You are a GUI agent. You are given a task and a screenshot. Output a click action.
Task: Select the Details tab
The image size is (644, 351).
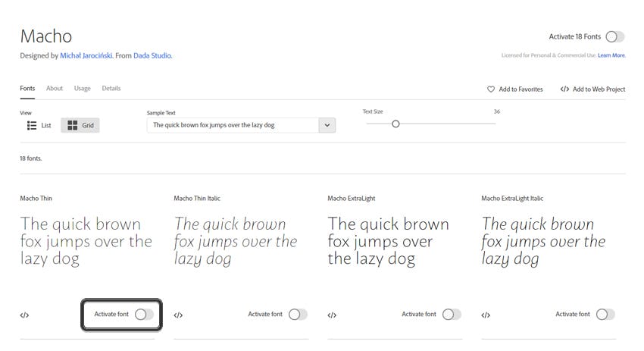pyautogui.click(x=111, y=88)
